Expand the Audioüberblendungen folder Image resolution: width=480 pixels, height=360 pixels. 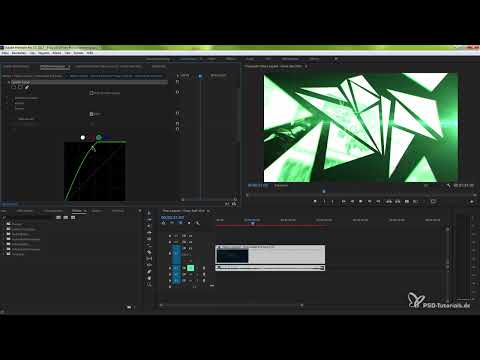point(4,239)
